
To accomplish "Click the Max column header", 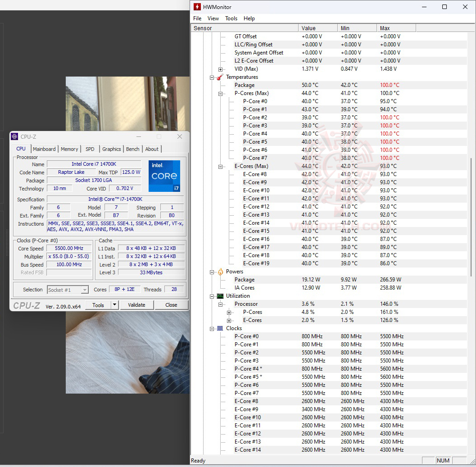I will 396,28.
